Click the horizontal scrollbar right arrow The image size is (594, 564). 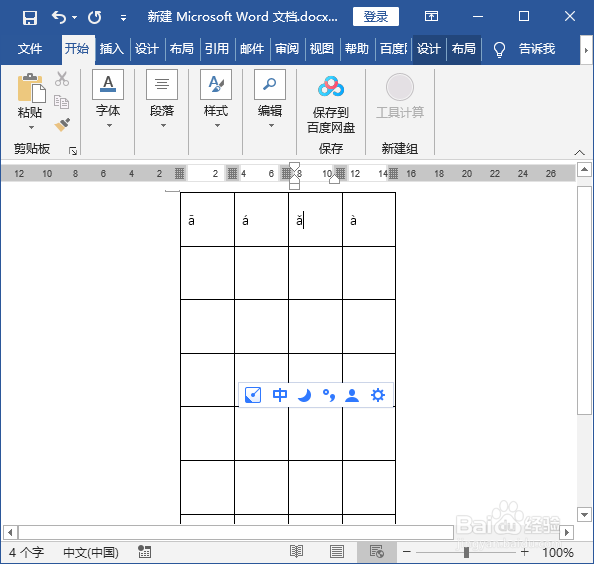(567, 532)
